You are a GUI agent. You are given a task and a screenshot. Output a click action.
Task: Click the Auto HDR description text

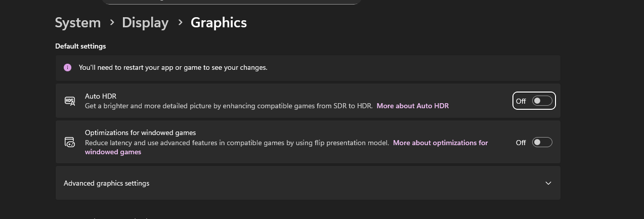(229, 106)
